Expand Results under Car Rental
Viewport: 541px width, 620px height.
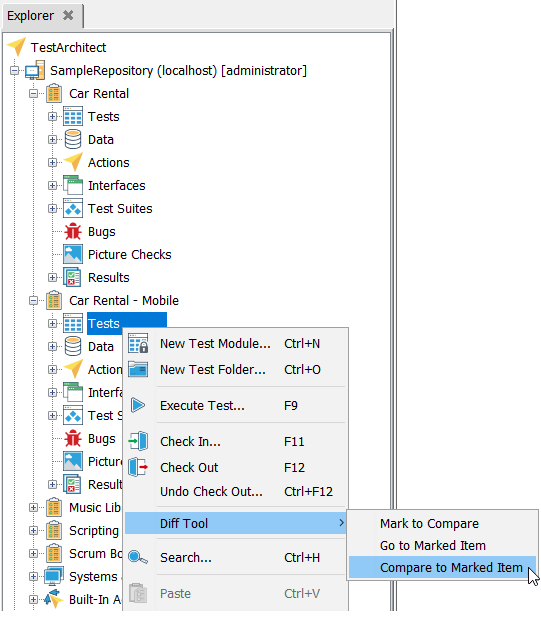pos(53,278)
